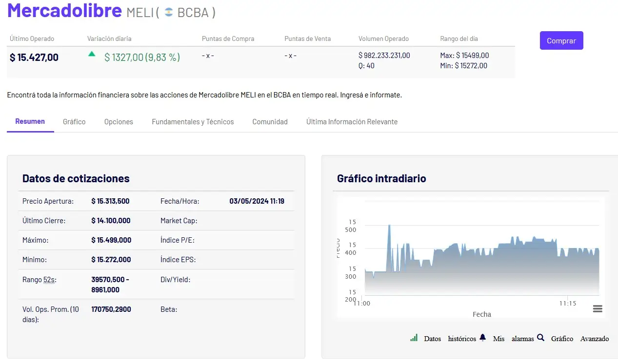Switch to the Opciones tab
The width and height of the screenshot is (618, 364).
coord(119,122)
